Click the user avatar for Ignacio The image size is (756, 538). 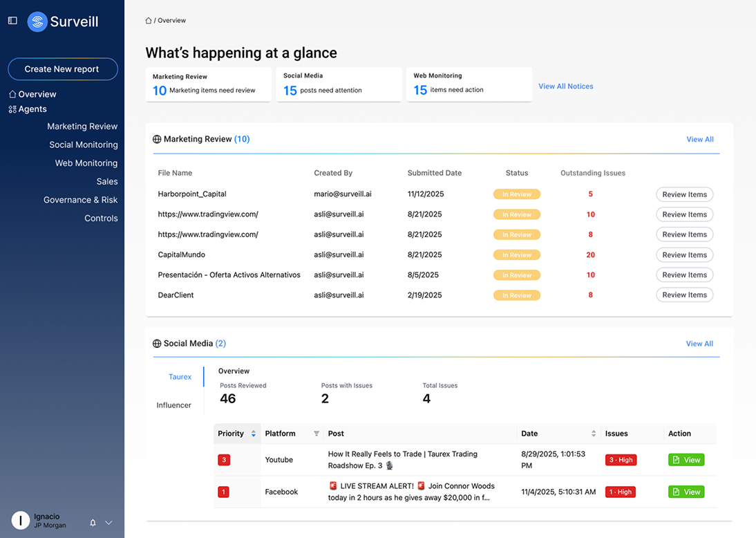[21, 521]
